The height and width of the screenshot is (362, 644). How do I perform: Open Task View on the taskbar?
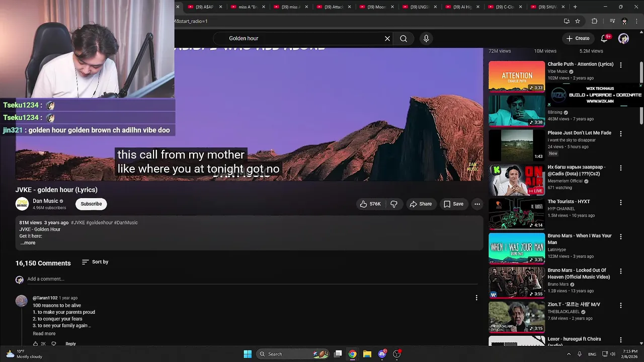pyautogui.click(x=338, y=354)
